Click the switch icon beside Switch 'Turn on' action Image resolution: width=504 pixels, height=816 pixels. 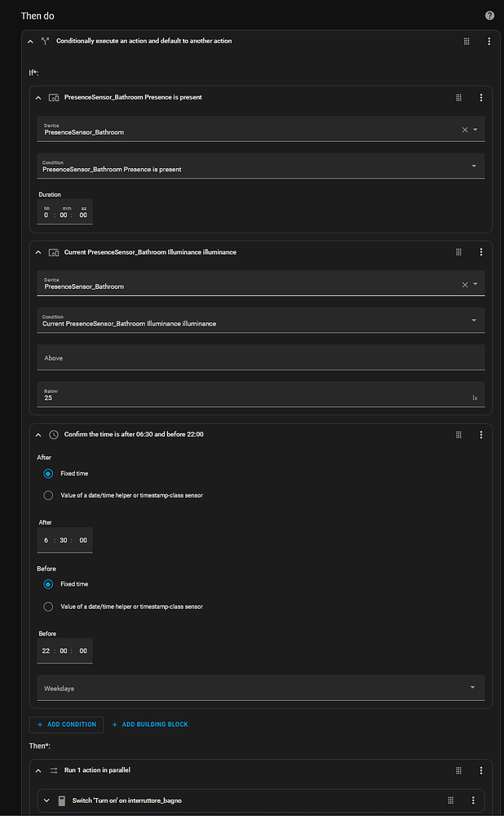click(61, 800)
